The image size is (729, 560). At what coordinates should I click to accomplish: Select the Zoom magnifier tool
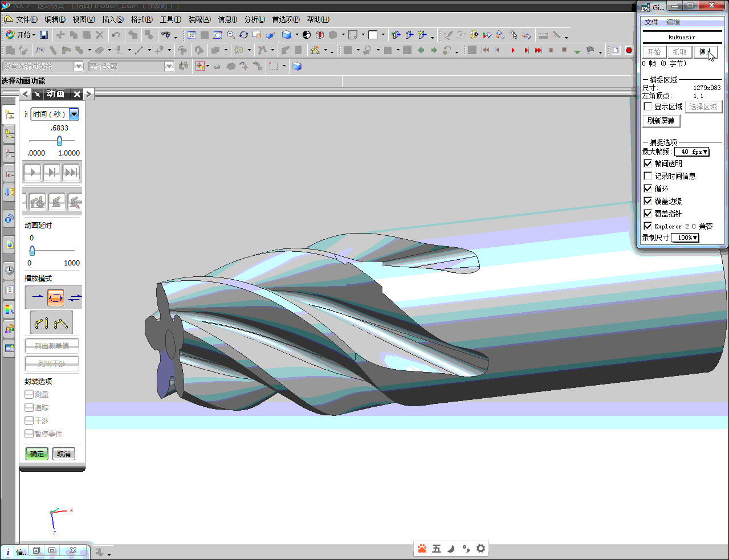pyautogui.click(x=231, y=35)
